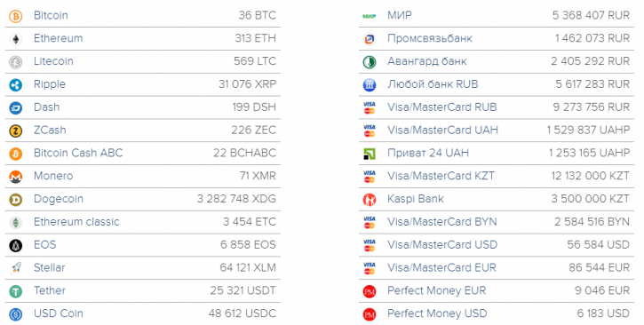Choose the Monero icon
The height and width of the screenshot is (325, 644).
point(16,177)
